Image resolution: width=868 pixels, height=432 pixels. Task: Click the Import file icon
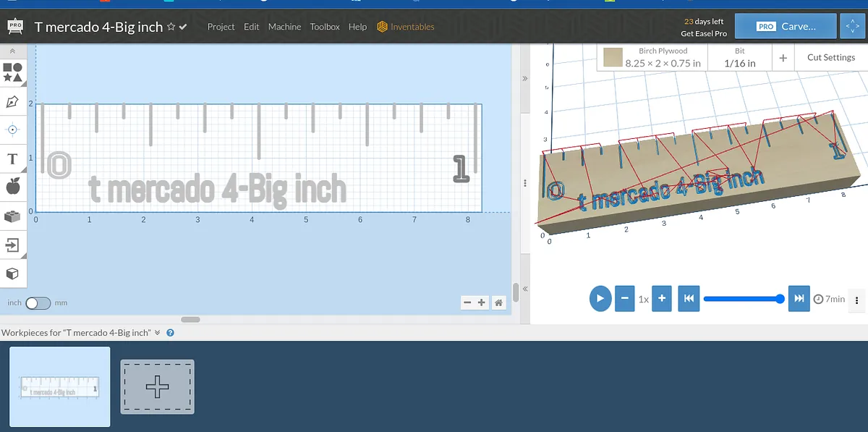pos(13,245)
